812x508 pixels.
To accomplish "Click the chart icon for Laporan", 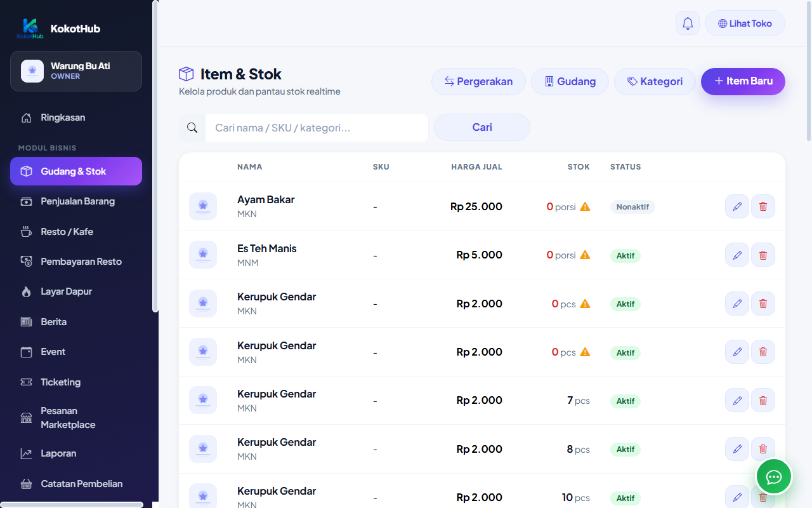I will coord(26,453).
